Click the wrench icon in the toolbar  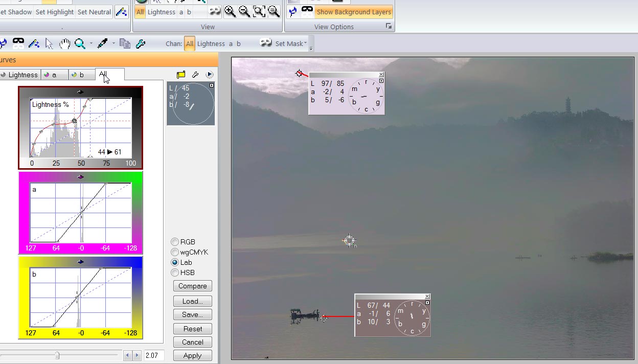point(140,44)
